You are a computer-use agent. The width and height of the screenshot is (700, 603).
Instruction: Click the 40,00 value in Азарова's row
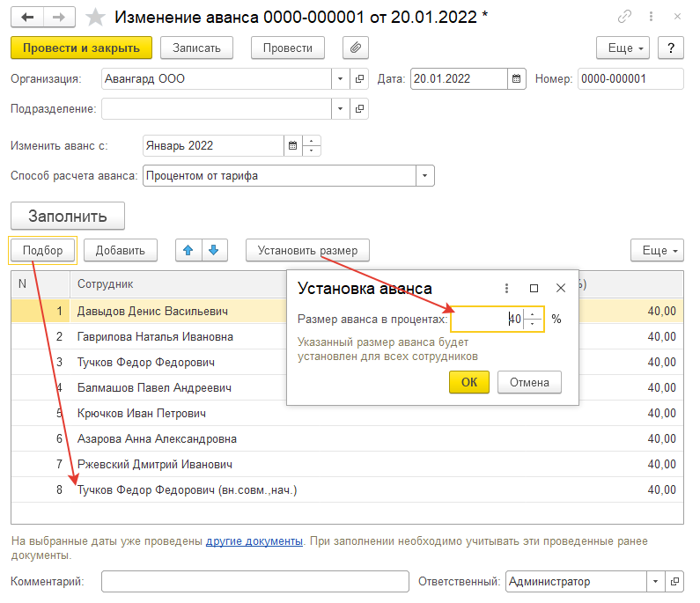(661, 438)
